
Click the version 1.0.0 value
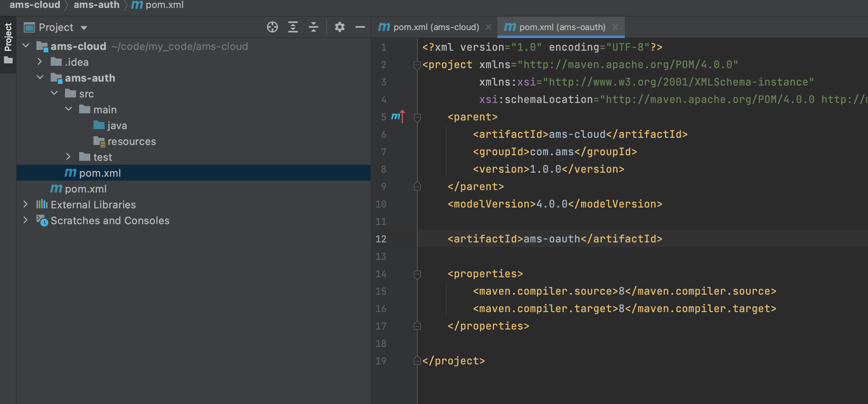(x=545, y=169)
